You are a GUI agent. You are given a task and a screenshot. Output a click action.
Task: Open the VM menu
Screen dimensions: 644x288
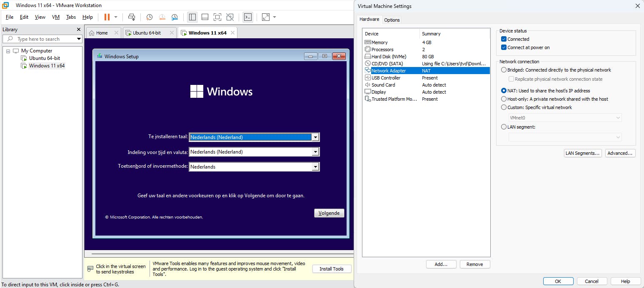56,17
